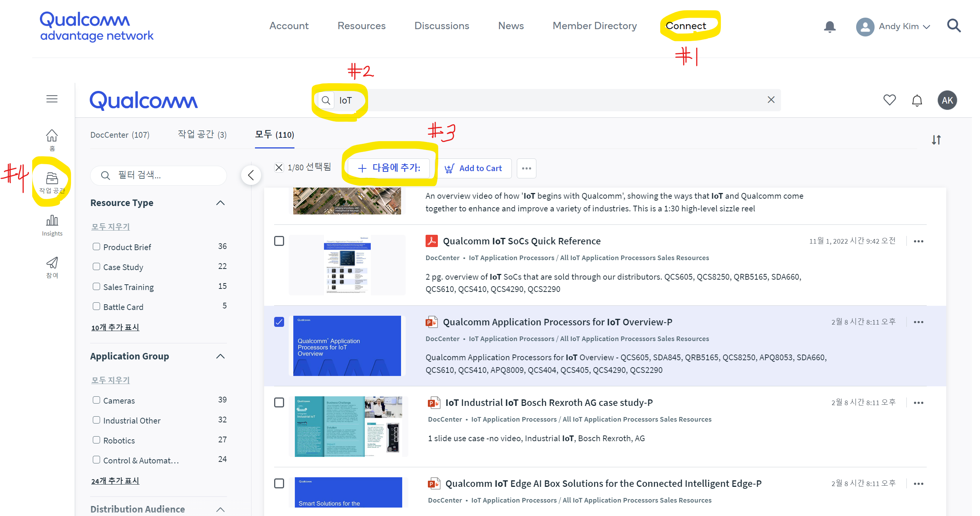Click the Qualcomm advantage network logo
This screenshot has height=516, width=980.
tap(97, 26)
